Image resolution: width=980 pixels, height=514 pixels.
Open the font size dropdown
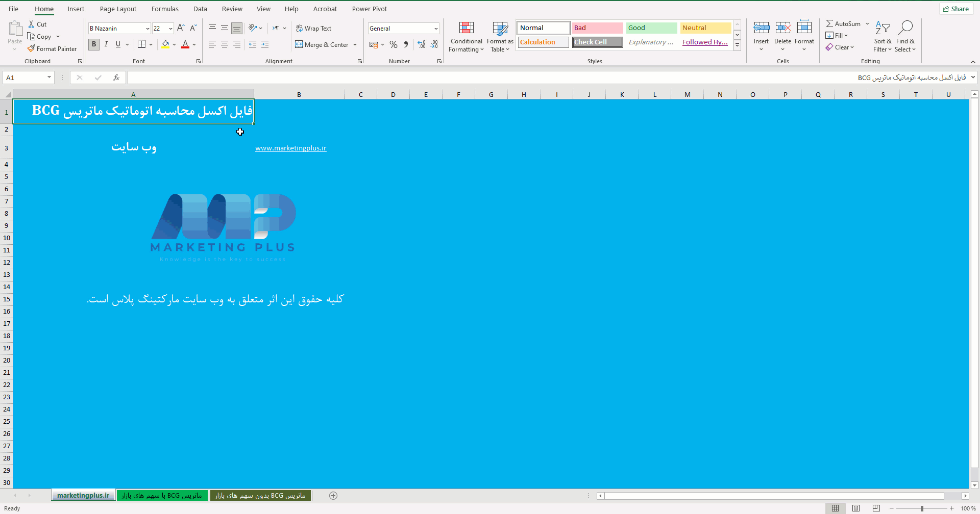tap(170, 29)
